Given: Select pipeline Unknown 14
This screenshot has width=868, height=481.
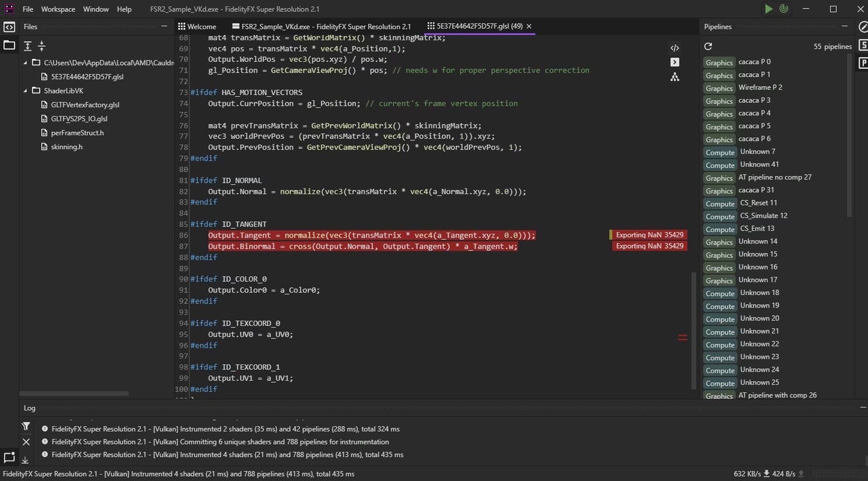Looking at the screenshot, I should (x=758, y=241).
